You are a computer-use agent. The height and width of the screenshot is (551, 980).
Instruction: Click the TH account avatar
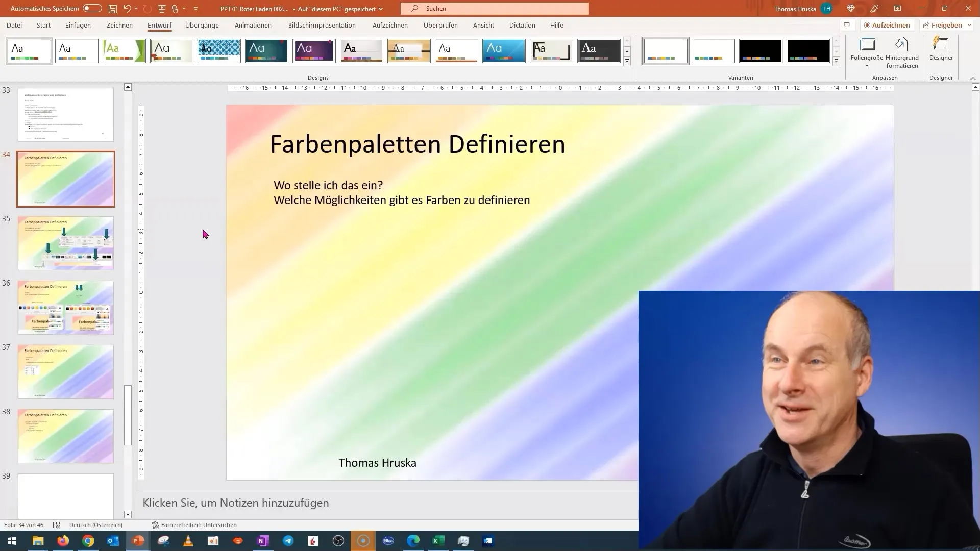tap(826, 9)
